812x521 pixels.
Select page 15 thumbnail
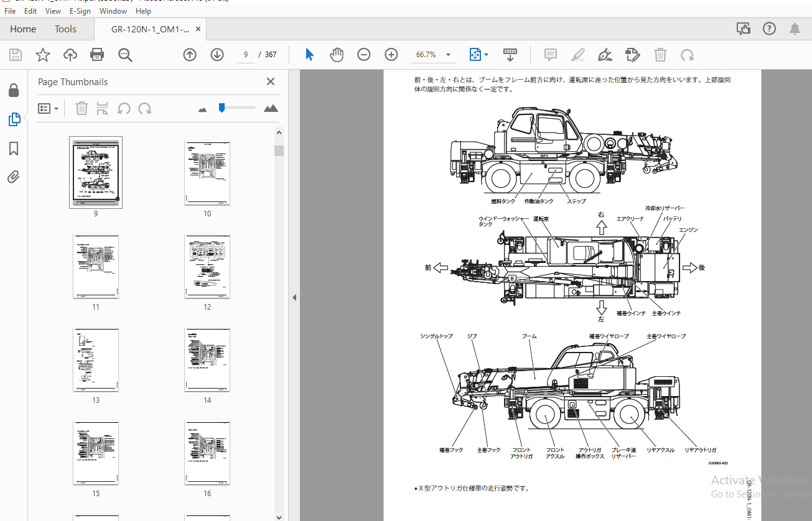click(95, 453)
